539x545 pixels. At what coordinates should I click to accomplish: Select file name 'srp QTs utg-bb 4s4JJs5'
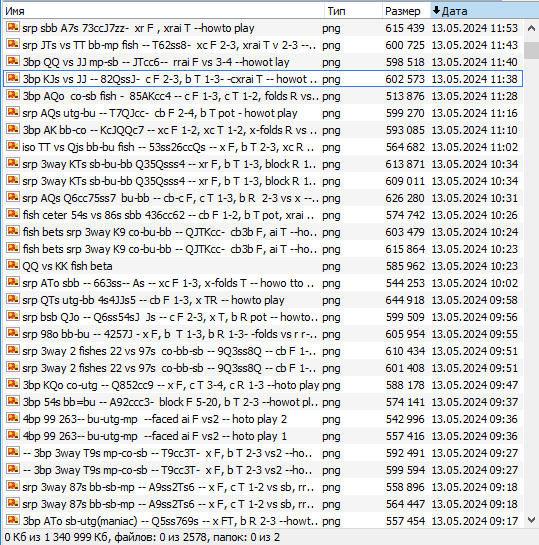tap(153, 300)
